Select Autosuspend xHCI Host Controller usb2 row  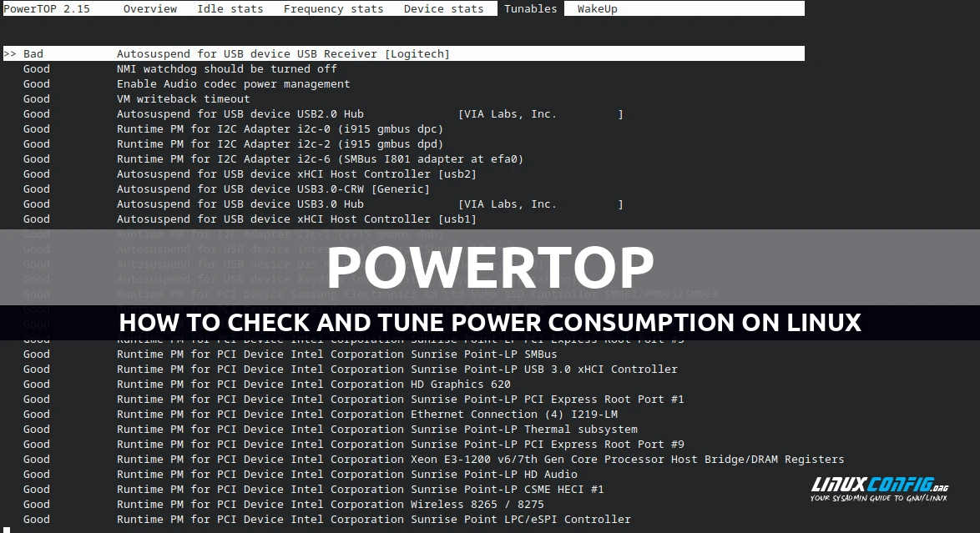point(250,173)
